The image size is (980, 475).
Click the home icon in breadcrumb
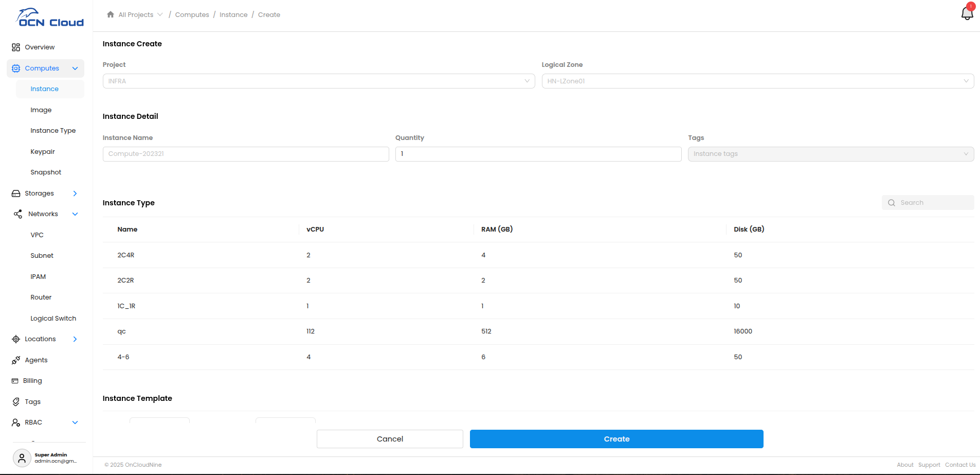(111, 14)
